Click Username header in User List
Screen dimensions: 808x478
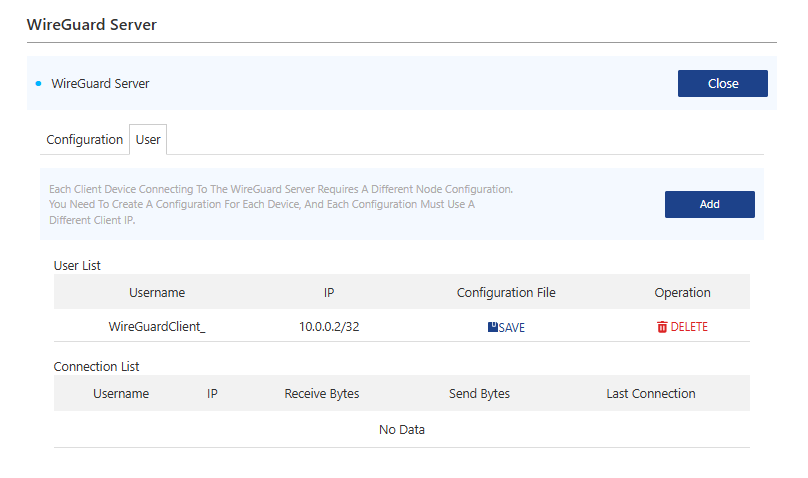pos(157,292)
